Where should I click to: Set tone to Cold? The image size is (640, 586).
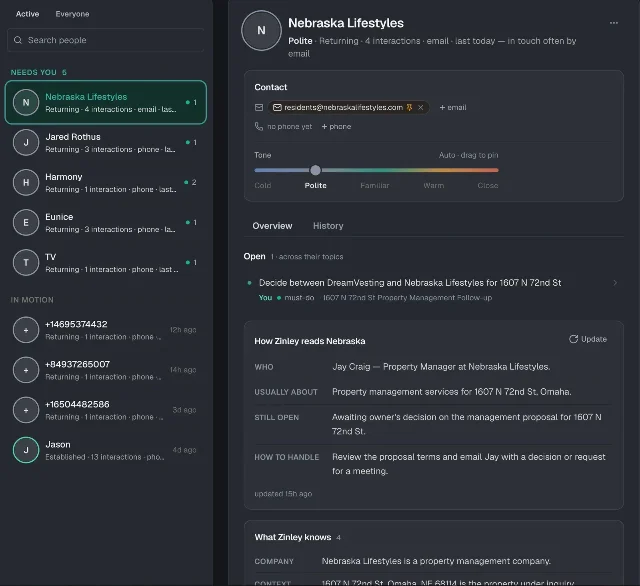click(x=262, y=185)
